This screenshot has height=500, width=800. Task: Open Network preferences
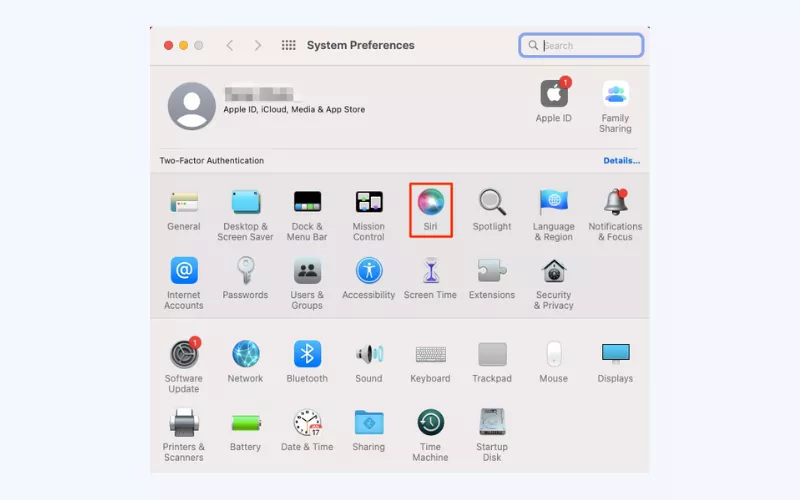click(x=245, y=361)
